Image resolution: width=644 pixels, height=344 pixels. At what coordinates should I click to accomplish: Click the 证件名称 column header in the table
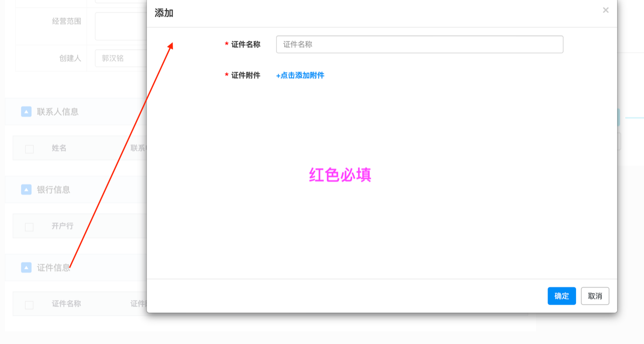[66, 304]
